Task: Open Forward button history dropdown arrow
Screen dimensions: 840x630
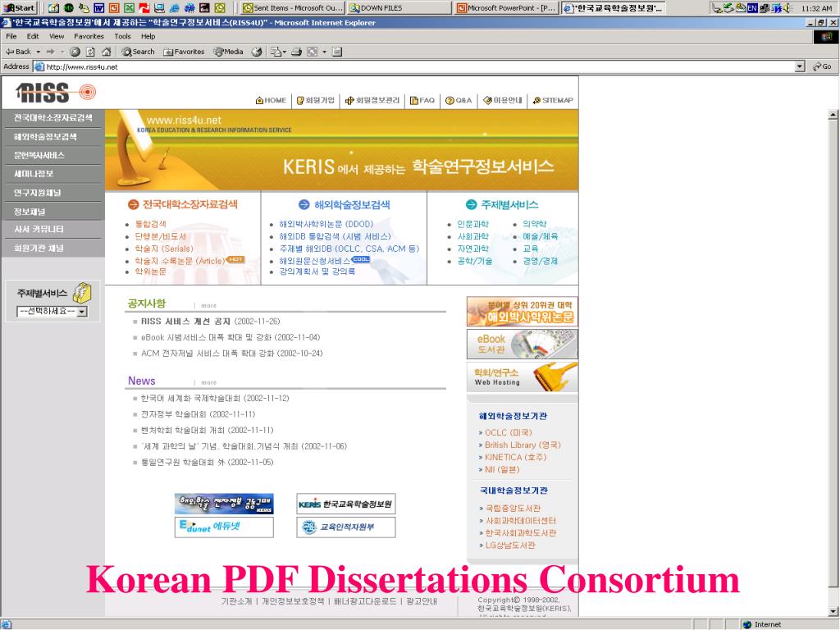Action: pyautogui.click(x=62, y=52)
